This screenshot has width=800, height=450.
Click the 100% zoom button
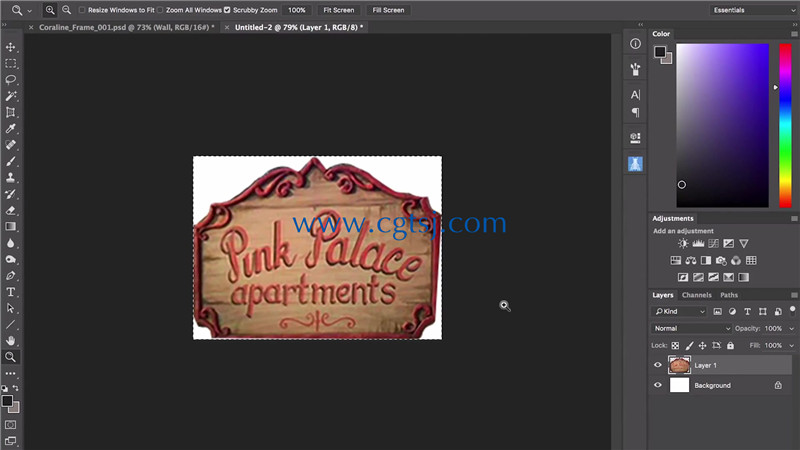coord(296,10)
